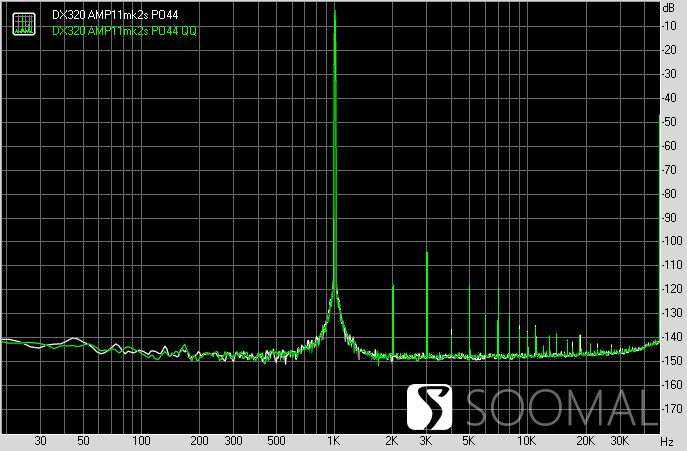Click the 1K frequency axis label
Image resolution: width=687 pixels, height=451 pixels.
point(334,440)
